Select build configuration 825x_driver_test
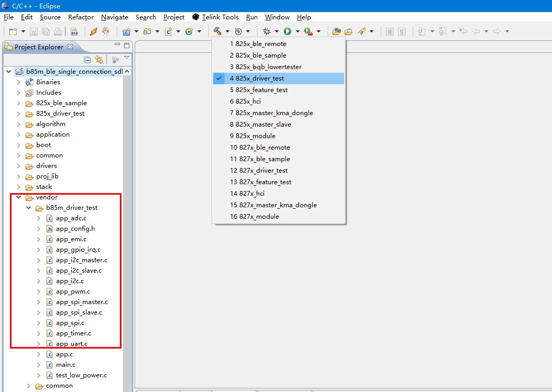The image size is (552, 392). (279, 79)
